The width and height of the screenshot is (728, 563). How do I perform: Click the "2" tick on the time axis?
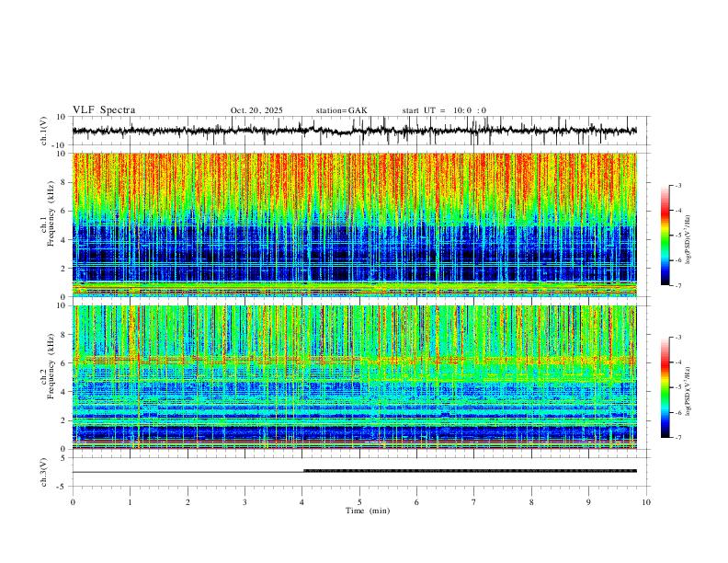188,502
